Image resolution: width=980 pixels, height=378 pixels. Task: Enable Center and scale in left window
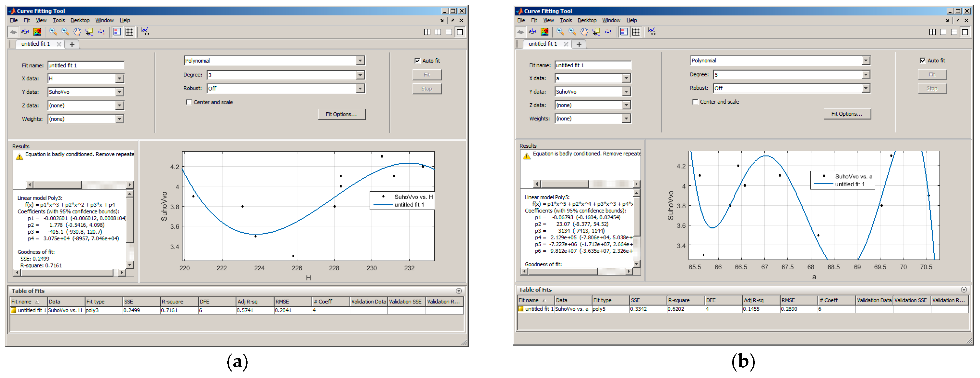point(189,102)
